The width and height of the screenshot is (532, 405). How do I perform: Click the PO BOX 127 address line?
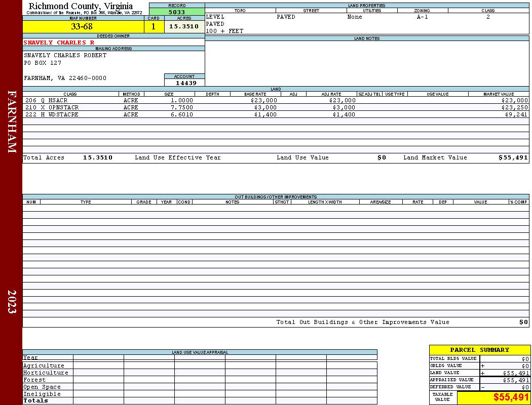click(x=43, y=63)
